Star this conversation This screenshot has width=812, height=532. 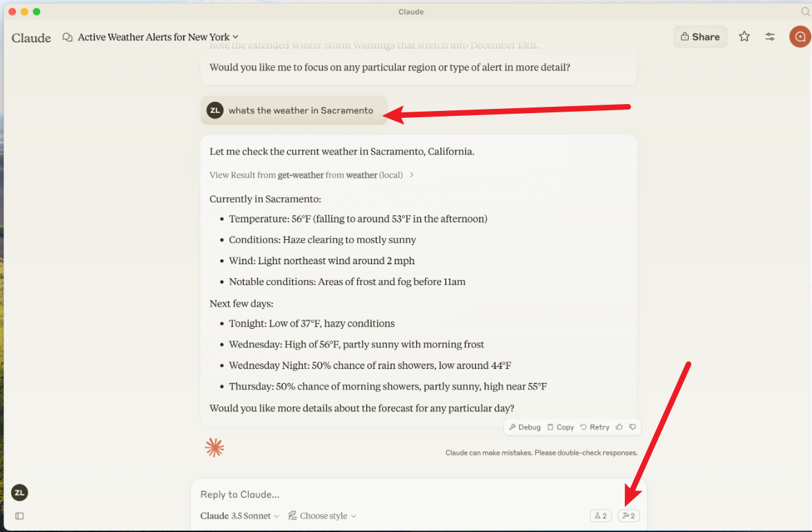pyautogui.click(x=744, y=37)
